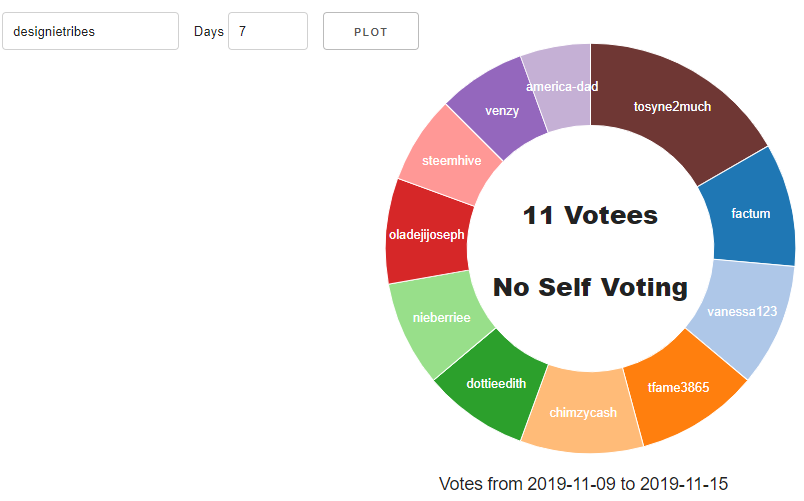Select the pink steemhive chart slice

point(449,158)
